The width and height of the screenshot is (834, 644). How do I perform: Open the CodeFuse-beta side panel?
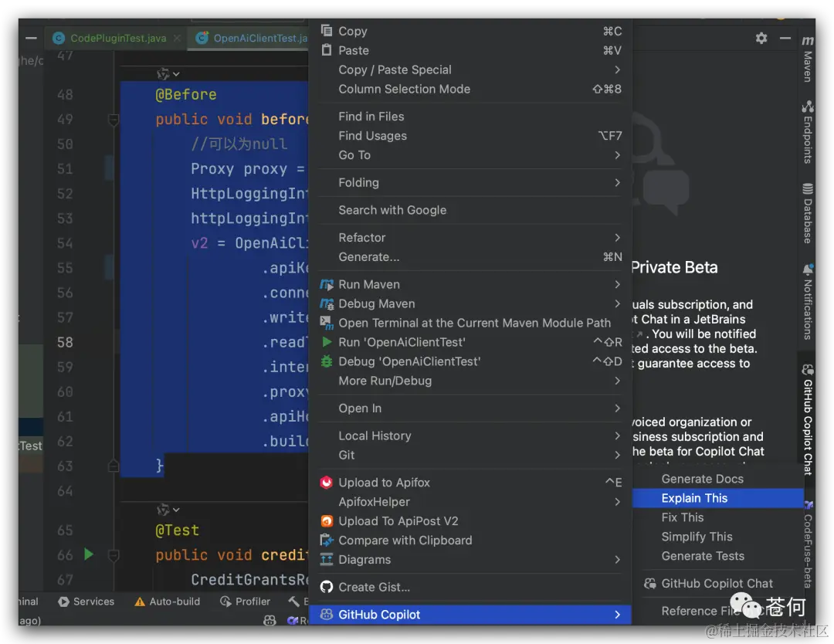pyautogui.click(x=808, y=544)
